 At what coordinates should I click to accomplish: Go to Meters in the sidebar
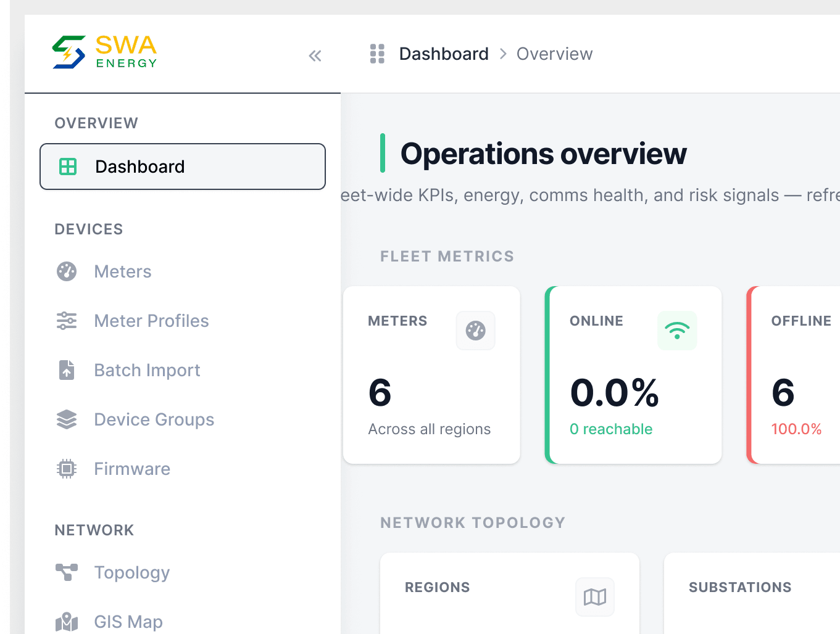point(183,271)
